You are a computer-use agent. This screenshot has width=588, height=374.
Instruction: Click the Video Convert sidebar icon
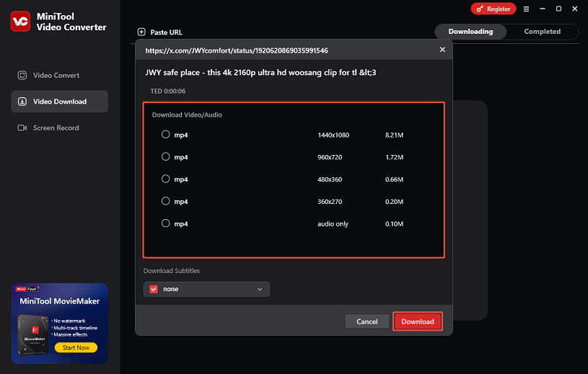(22, 75)
